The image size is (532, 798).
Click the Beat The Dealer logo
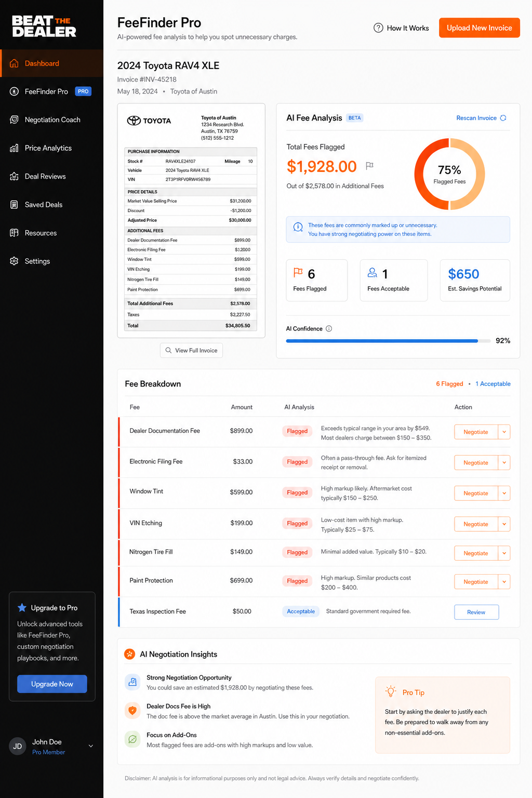pyautogui.click(x=44, y=26)
